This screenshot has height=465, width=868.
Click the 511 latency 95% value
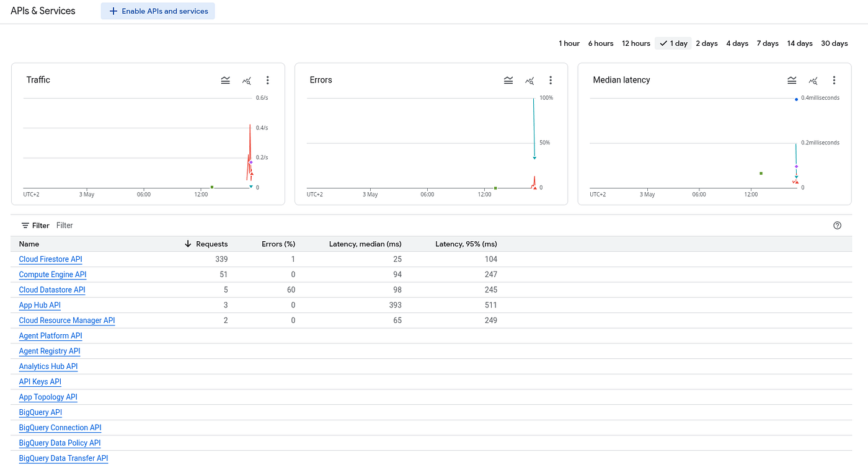[x=490, y=305]
